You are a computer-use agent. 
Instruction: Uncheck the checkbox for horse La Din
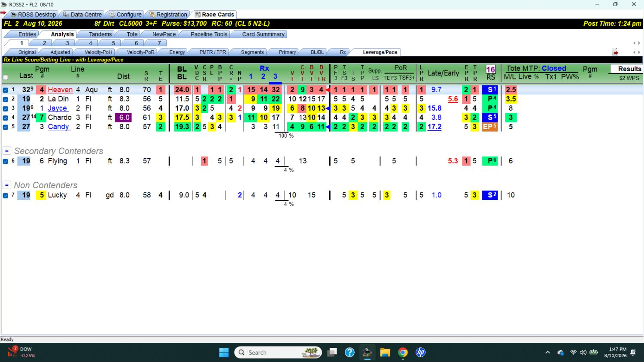(x=6, y=99)
